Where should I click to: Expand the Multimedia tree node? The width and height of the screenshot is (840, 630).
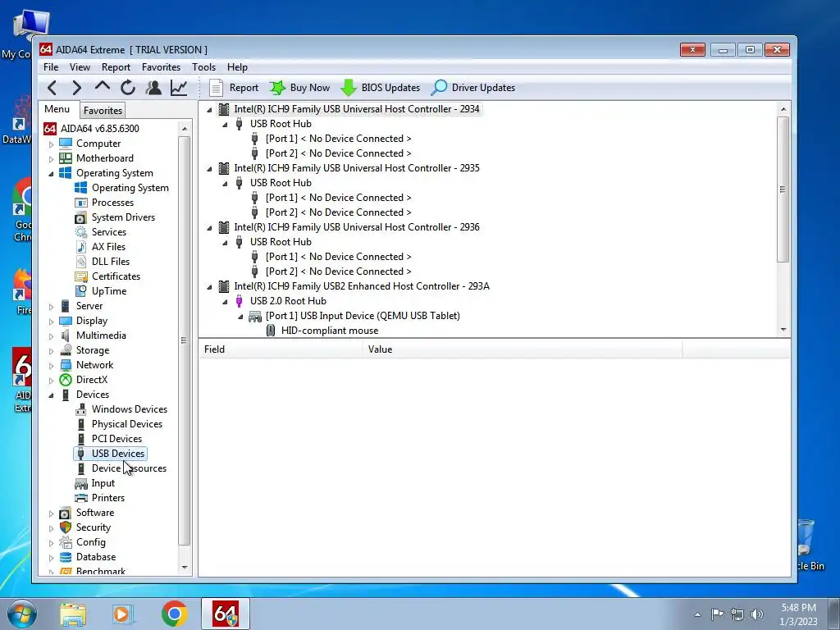click(52, 336)
